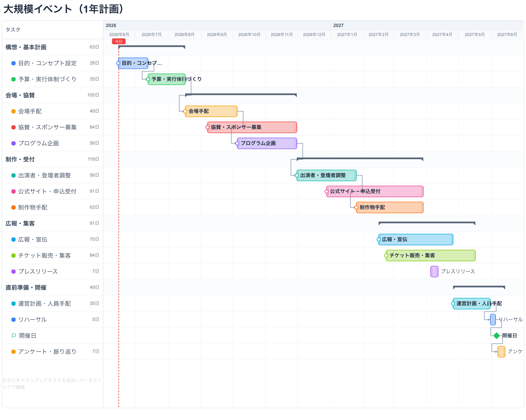Image resolution: width=526 pixels, height=420 pixels.
Task: Select the 2026年10月 month header
Action: pyautogui.click(x=249, y=35)
